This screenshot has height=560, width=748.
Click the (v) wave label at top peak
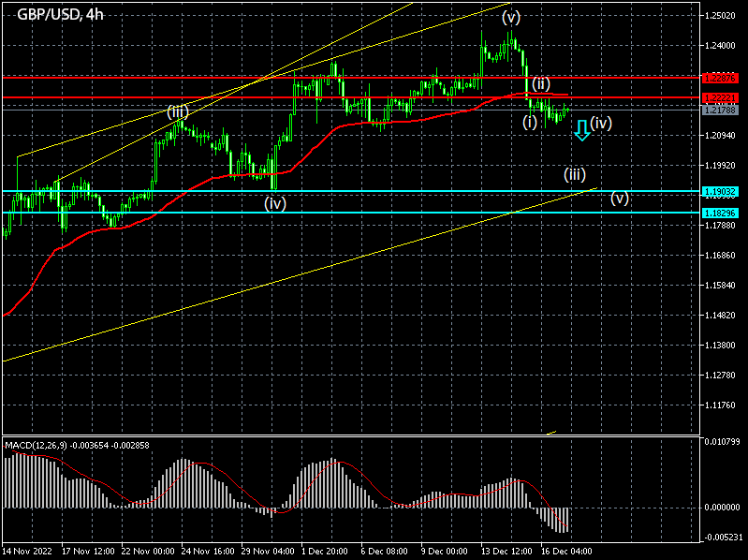(x=511, y=18)
